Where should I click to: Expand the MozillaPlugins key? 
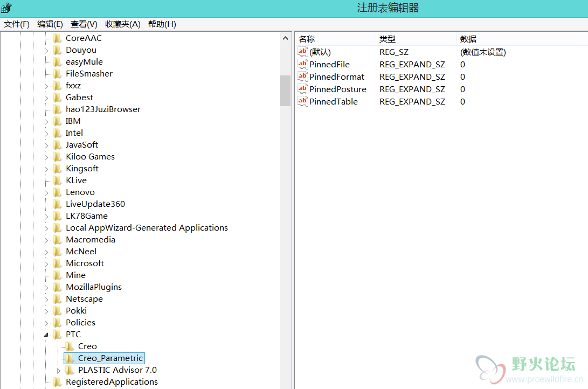click(46, 288)
